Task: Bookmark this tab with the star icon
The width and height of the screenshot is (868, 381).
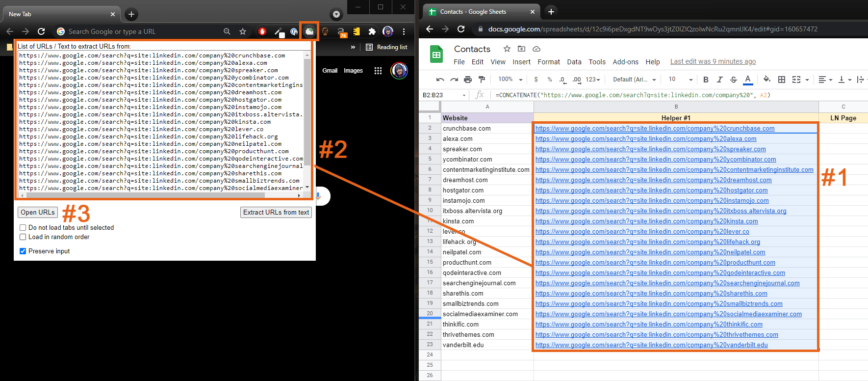Action: (243, 31)
